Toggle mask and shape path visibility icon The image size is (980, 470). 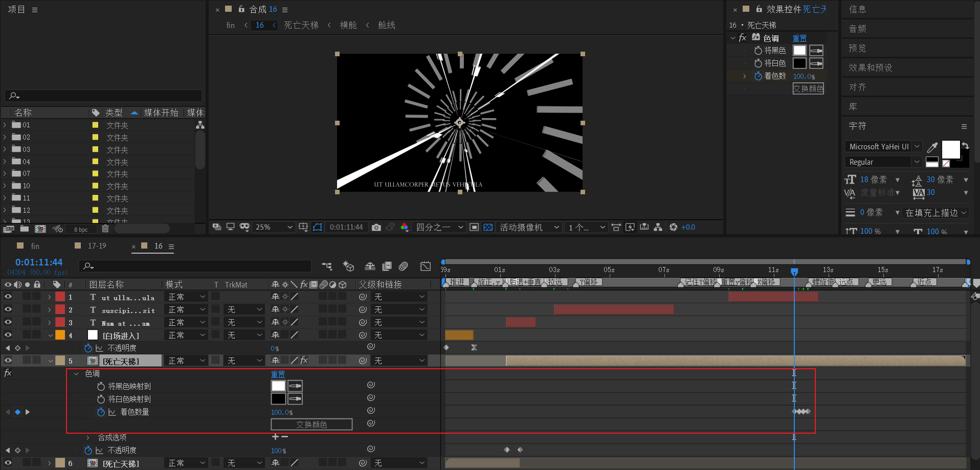(x=318, y=227)
